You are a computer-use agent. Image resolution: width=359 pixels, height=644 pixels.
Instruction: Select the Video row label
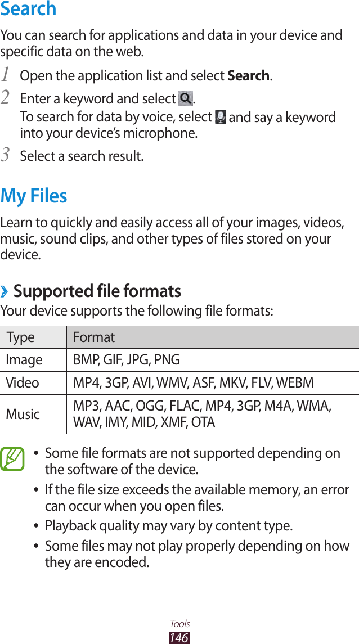click(x=23, y=383)
